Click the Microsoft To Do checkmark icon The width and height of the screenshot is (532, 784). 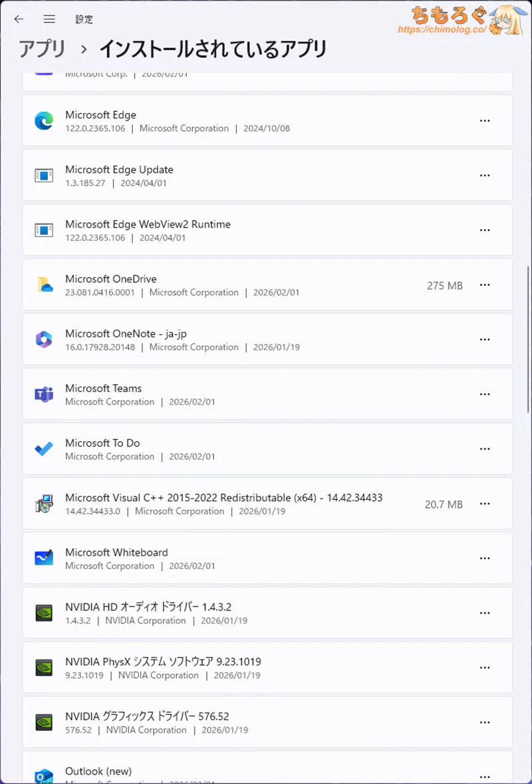click(x=44, y=449)
